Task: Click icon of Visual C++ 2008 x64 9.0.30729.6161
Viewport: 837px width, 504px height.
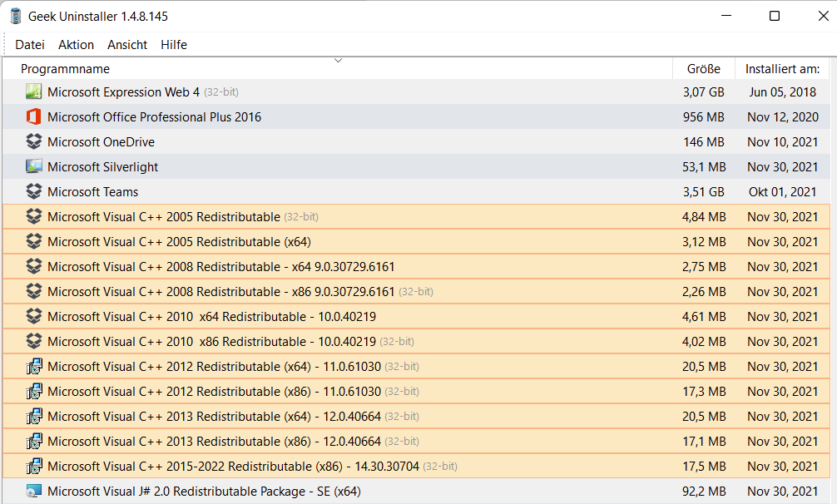Action: pos(33,266)
